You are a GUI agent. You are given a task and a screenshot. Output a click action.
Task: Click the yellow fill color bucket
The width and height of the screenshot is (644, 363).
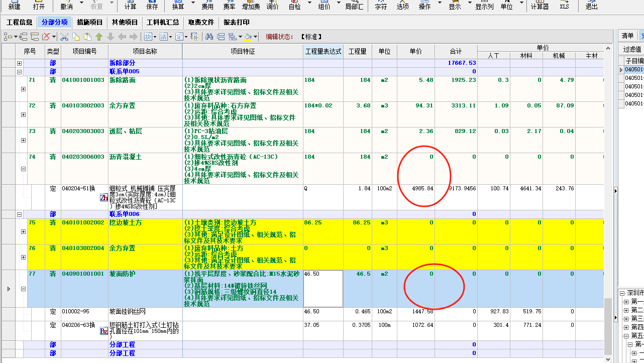(x=248, y=37)
